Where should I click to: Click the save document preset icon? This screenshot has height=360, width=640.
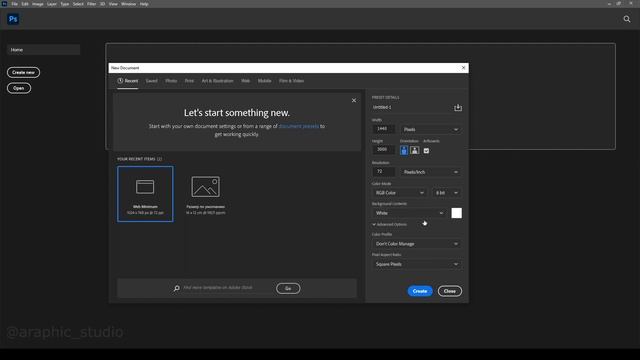pos(458,108)
